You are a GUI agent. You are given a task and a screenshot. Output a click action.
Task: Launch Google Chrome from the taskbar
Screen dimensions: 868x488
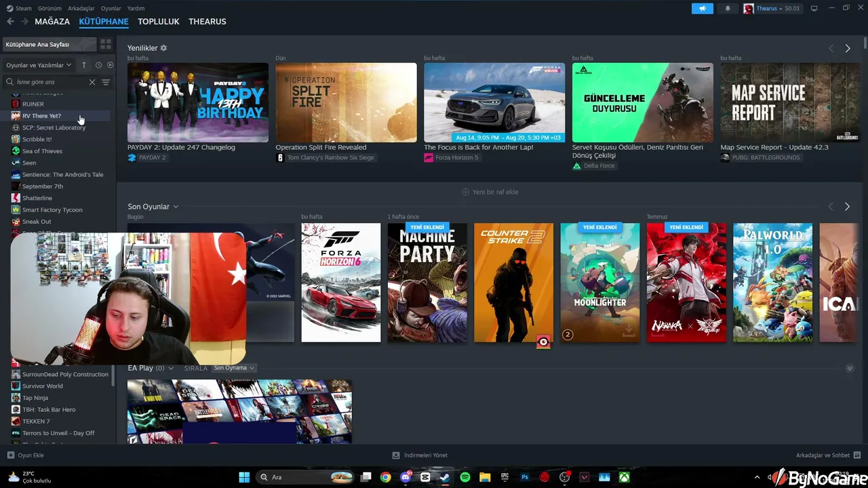click(x=386, y=477)
